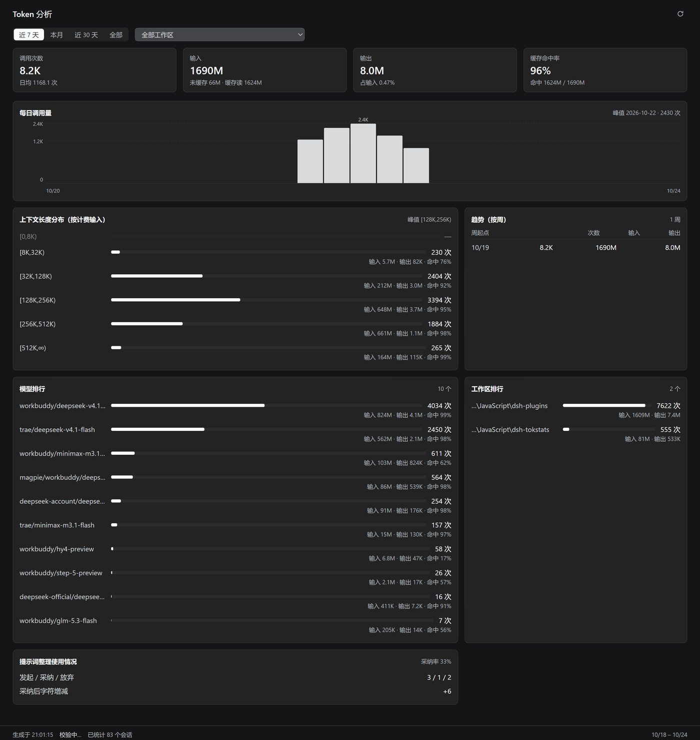Click the 已统计 83 个会话 status text

(x=110, y=734)
